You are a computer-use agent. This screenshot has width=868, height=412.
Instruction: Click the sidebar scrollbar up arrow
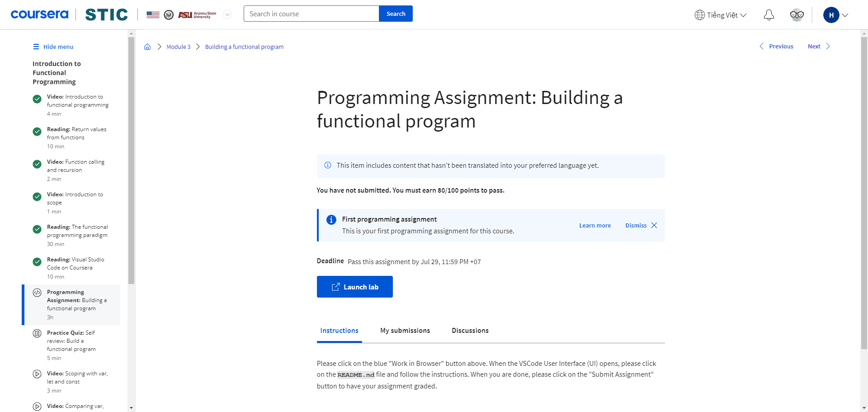(x=131, y=33)
